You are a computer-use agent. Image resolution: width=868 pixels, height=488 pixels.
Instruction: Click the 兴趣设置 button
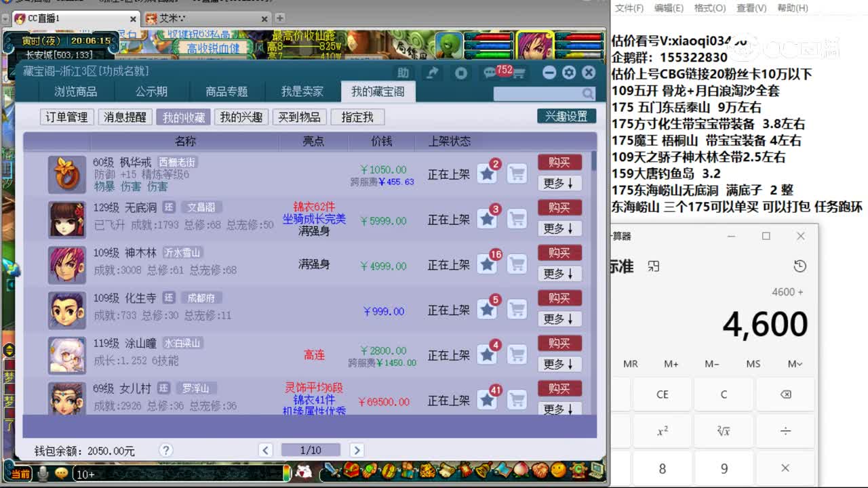pyautogui.click(x=567, y=116)
